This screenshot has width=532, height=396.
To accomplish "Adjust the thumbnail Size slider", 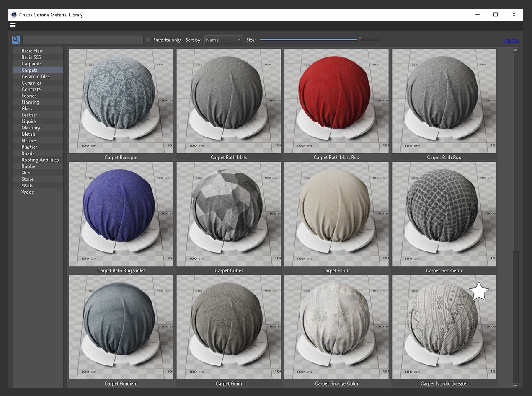I will coord(360,39).
